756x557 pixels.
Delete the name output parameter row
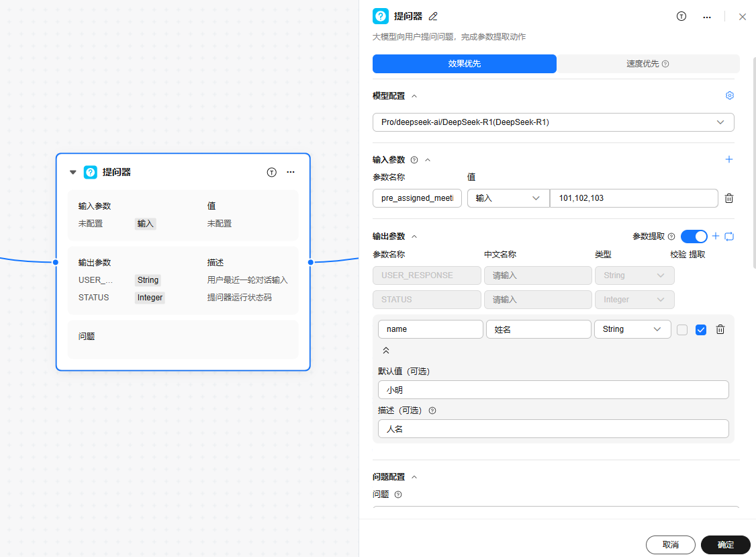pos(720,329)
